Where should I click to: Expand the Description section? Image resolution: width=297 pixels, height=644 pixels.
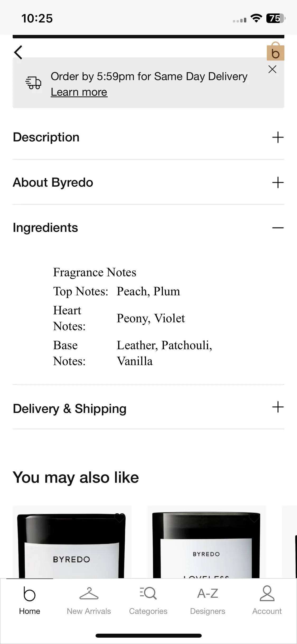[x=148, y=137]
